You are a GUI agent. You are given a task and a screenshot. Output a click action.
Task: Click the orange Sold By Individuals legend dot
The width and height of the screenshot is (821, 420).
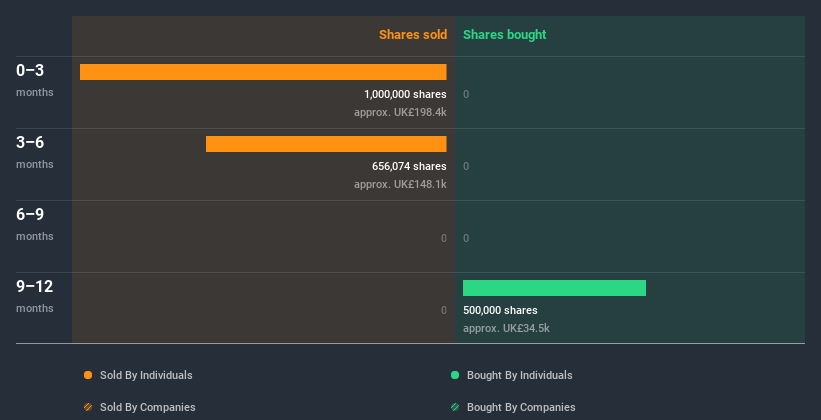point(88,375)
